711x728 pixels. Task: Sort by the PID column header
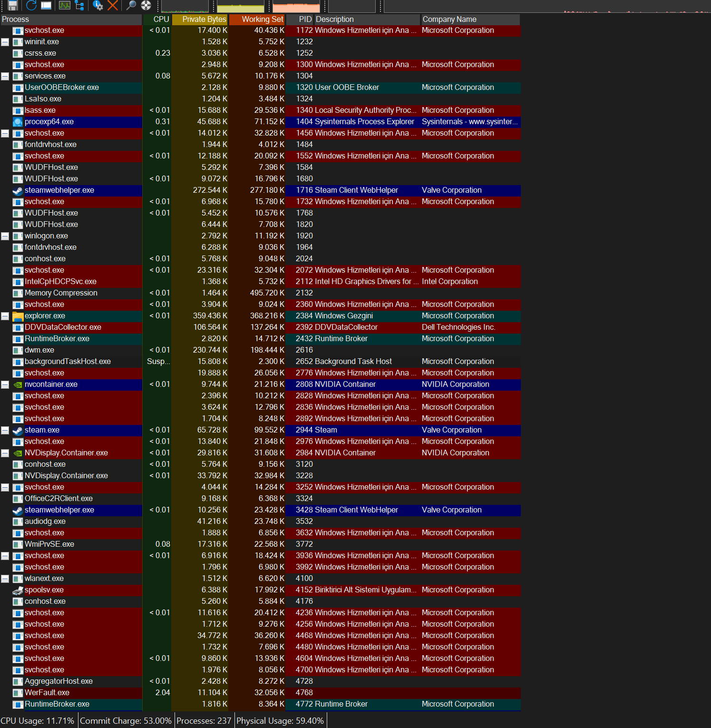click(x=300, y=20)
